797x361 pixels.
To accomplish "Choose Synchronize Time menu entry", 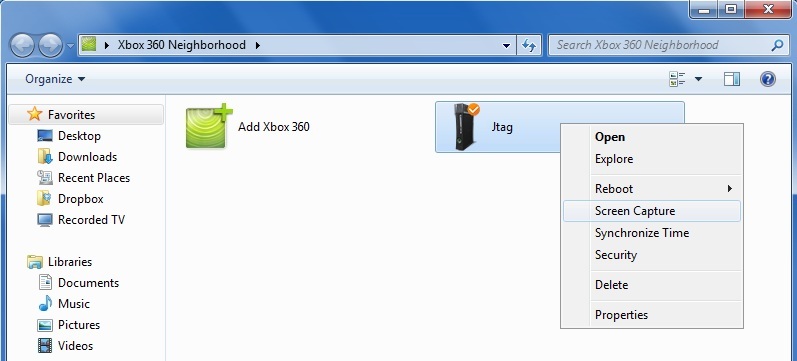I will tap(652, 233).
